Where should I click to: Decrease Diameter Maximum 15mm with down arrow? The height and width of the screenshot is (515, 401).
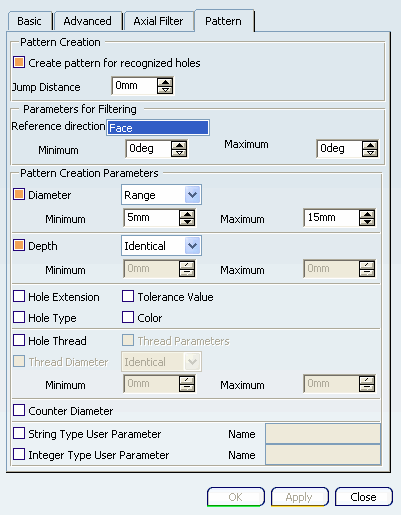pos(367,222)
